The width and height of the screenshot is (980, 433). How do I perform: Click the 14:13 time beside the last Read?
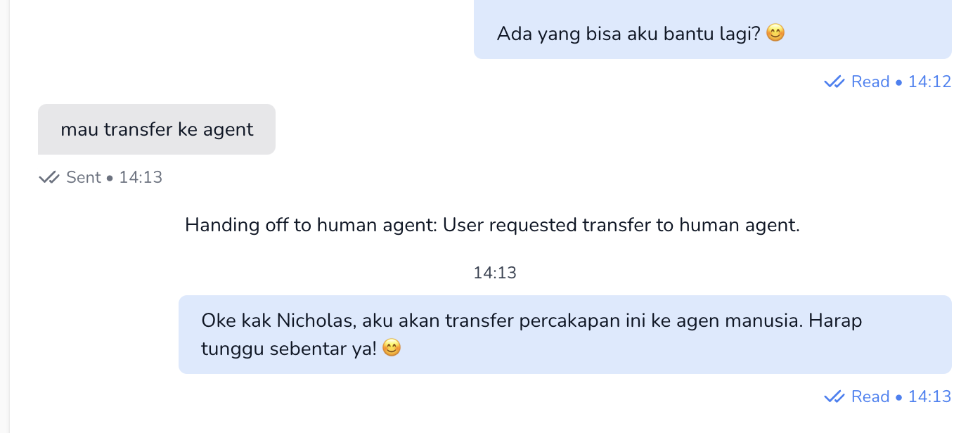(929, 397)
